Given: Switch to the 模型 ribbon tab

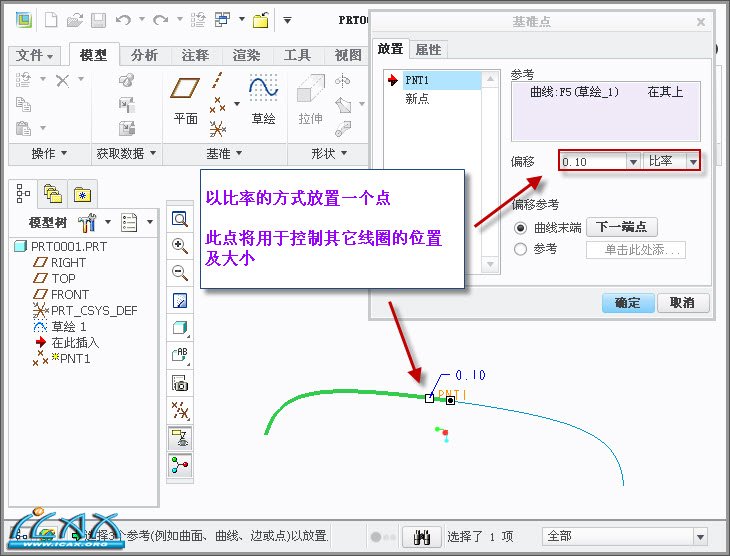Looking at the screenshot, I should [x=94, y=55].
